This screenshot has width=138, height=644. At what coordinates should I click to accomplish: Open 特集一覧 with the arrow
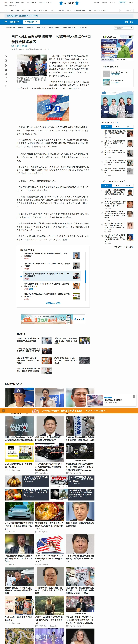pos(129,22)
